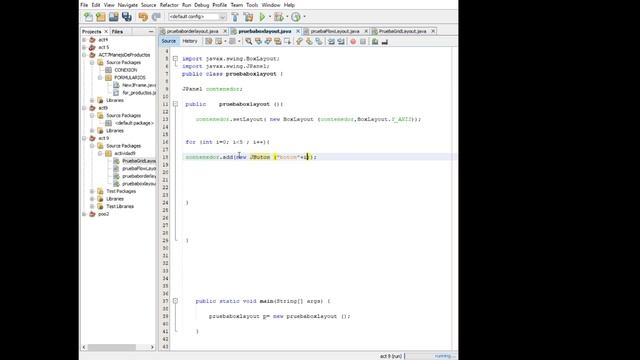Select the CONEXION package in tree
Viewport: 640px width, 360px height.
coord(125,70)
